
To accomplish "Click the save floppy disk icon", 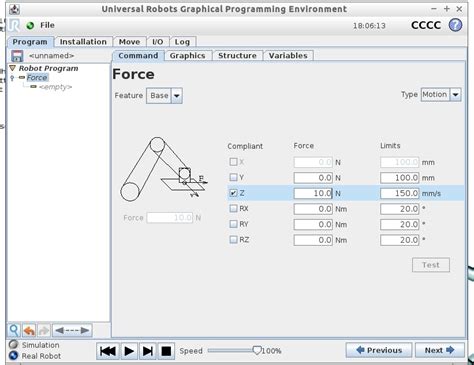I will click(x=17, y=56).
